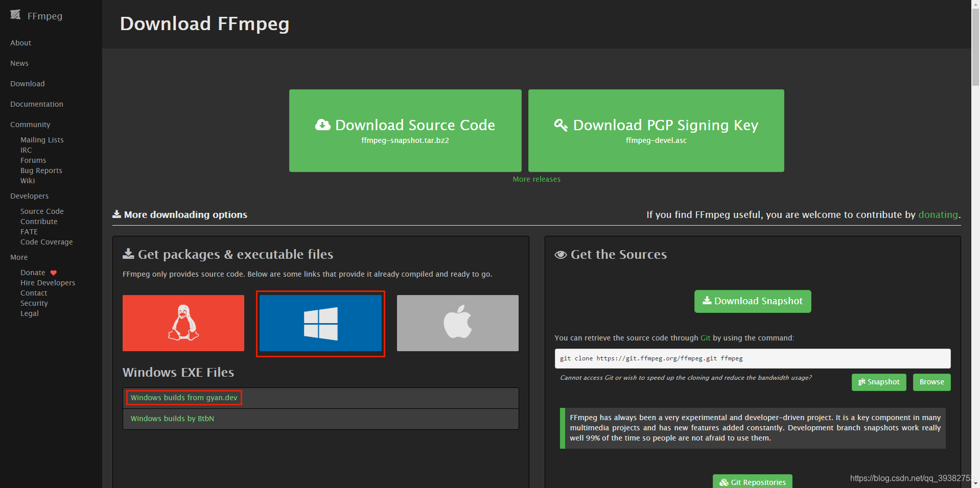Open Documentation from the sidebar menu
The width and height of the screenshot is (980, 488).
coord(36,104)
